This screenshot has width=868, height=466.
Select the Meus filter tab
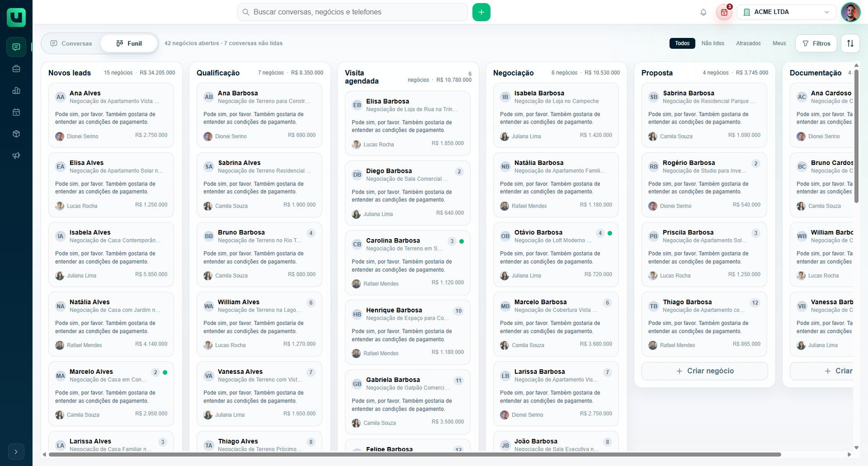[x=779, y=43]
